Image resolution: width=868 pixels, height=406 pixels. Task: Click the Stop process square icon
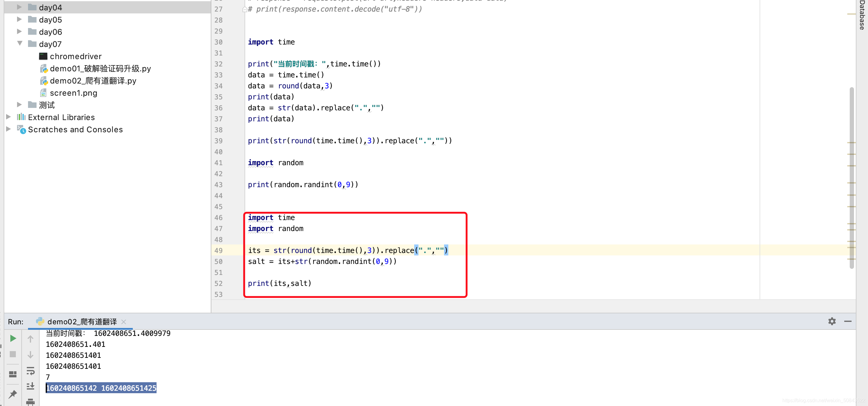tap(13, 354)
